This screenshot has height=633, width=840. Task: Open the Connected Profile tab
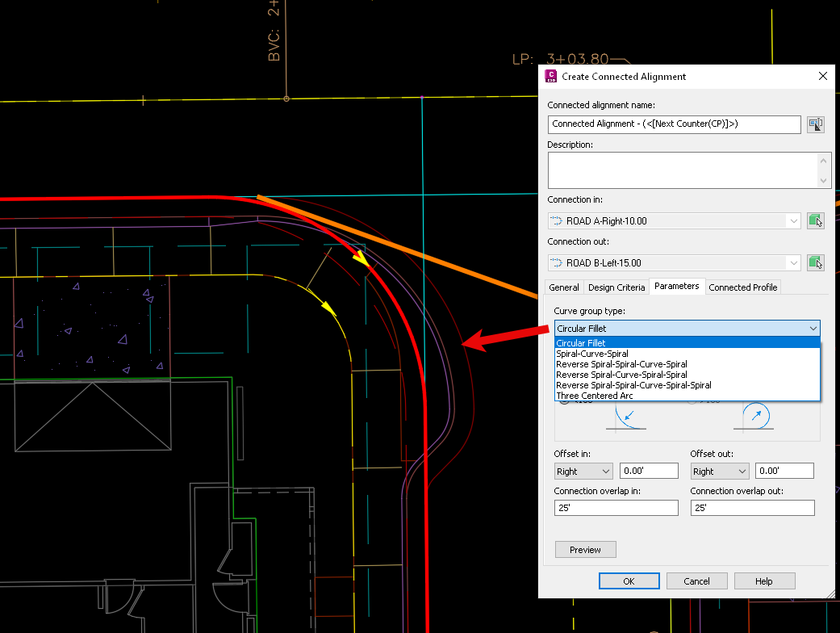tap(742, 287)
